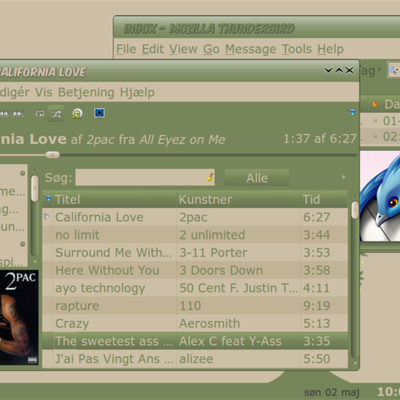Skip to next track in Rhythmbox toolbar
This screenshot has width=400, height=400.
click(x=18, y=114)
